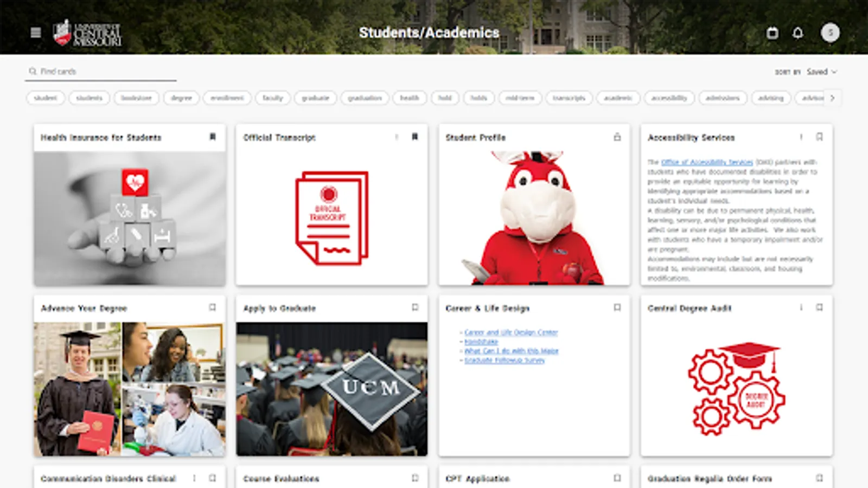The width and height of the screenshot is (868, 488).
Task: Click the 'Course Evaluations' card title
Action: [281, 479]
